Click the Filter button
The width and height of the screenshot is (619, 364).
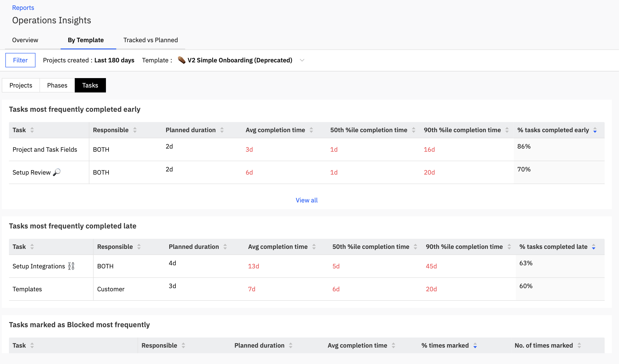click(20, 60)
